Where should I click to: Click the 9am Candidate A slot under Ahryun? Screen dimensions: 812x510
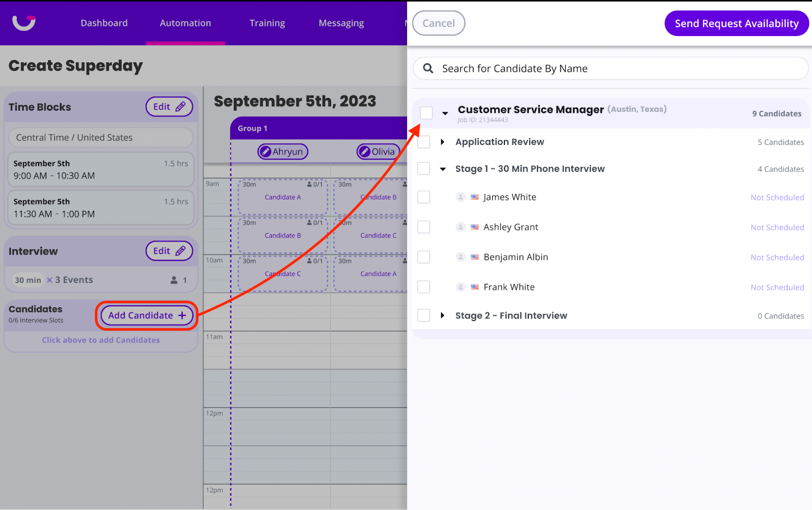point(283,197)
